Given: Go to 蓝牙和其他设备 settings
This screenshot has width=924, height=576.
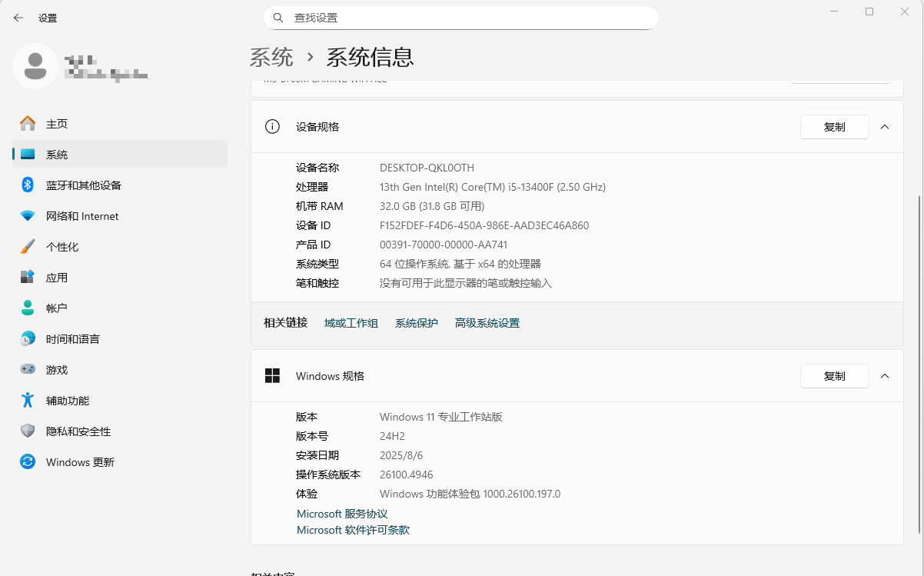Looking at the screenshot, I should 120,185.
